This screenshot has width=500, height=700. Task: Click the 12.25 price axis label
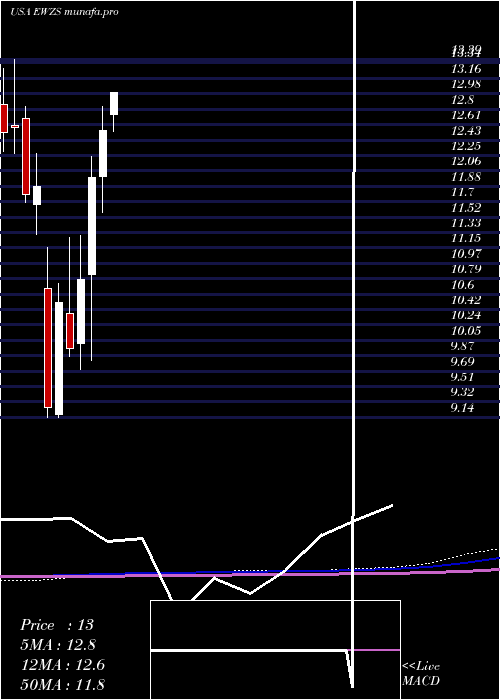click(x=466, y=146)
